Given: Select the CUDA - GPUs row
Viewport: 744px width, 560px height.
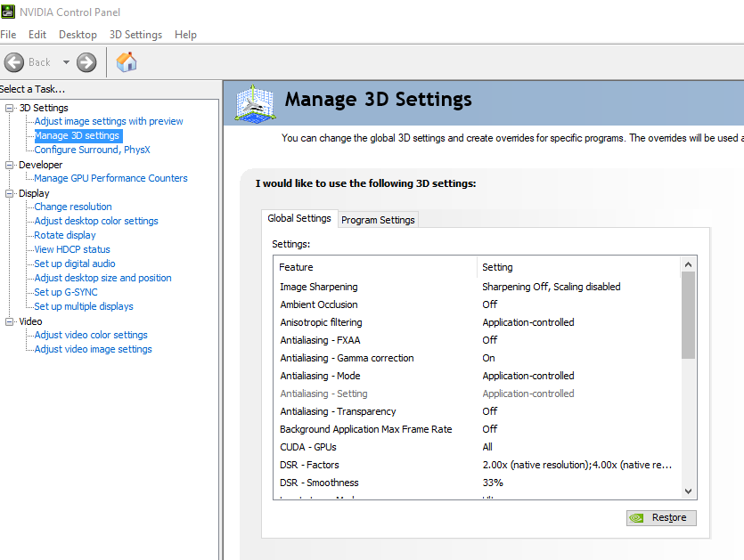Looking at the screenshot, I should click(x=477, y=447).
